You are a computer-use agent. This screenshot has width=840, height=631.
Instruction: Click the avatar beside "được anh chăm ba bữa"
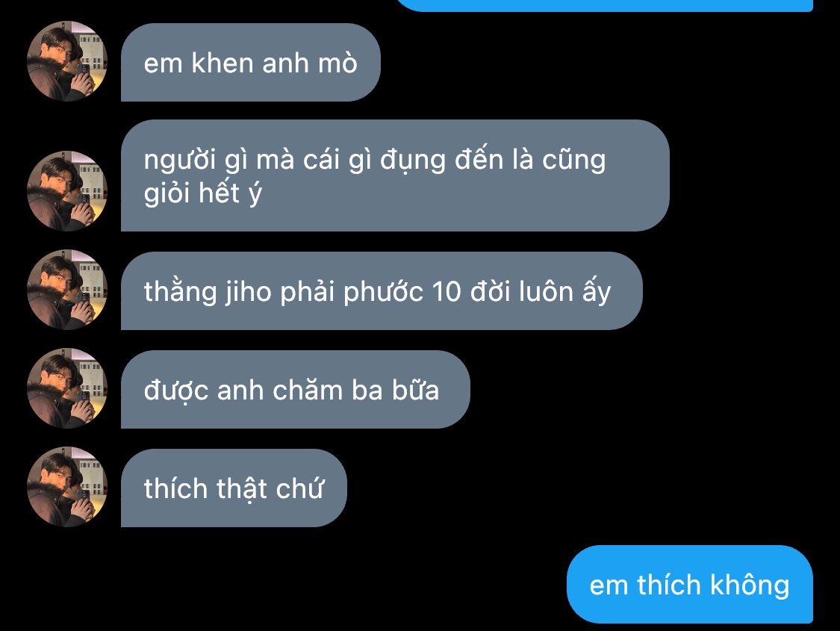click(67, 388)
